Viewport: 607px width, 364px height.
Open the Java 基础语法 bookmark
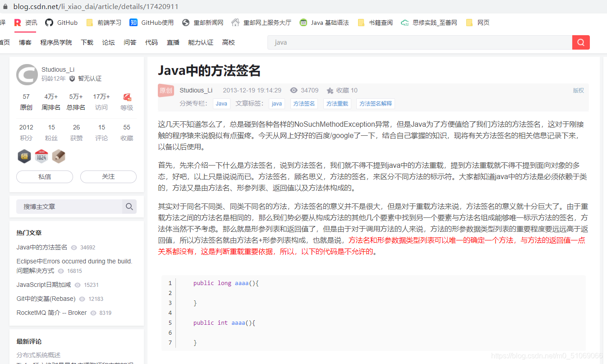pos(324,23)
